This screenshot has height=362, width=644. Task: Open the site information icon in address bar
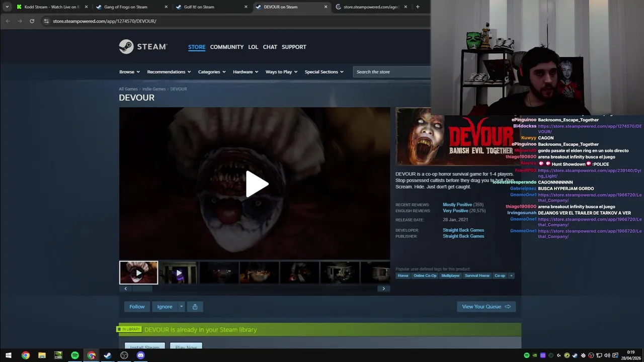[46, 21]
